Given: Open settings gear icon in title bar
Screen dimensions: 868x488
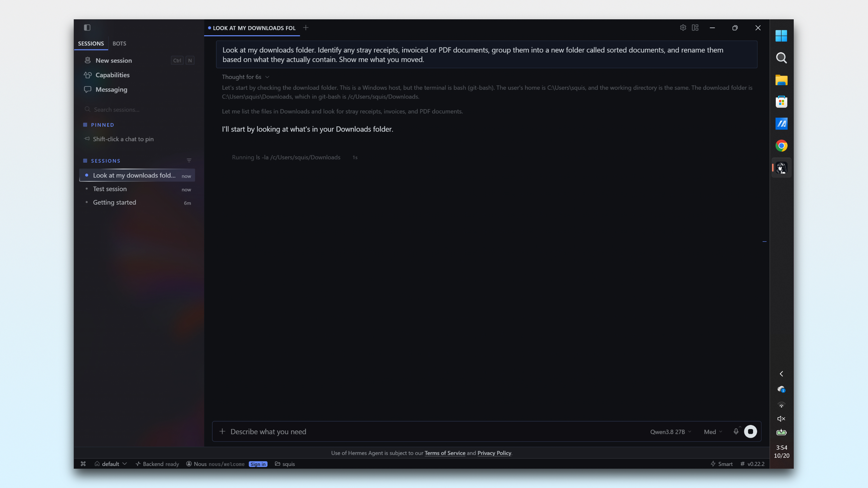Looking at the screenshot, I should 683,28.
